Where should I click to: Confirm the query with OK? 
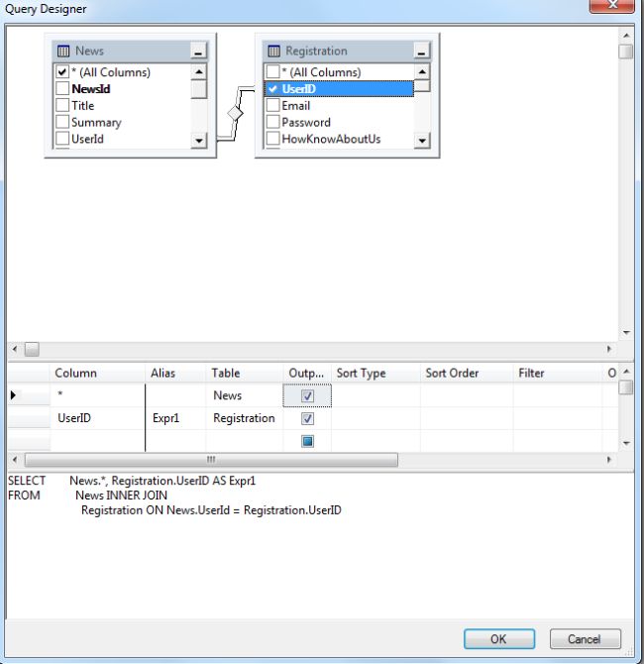(499, 638)
